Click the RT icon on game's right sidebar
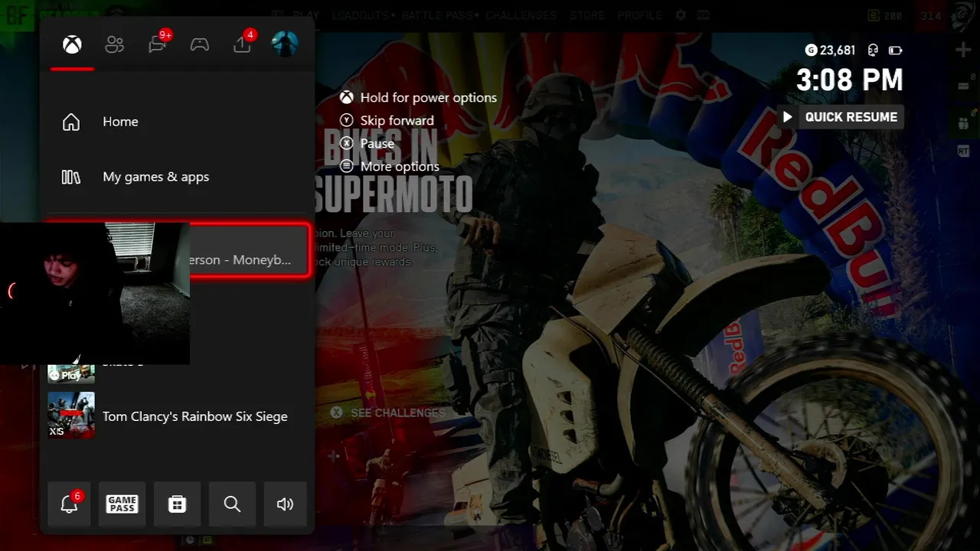 click(963, 152)
